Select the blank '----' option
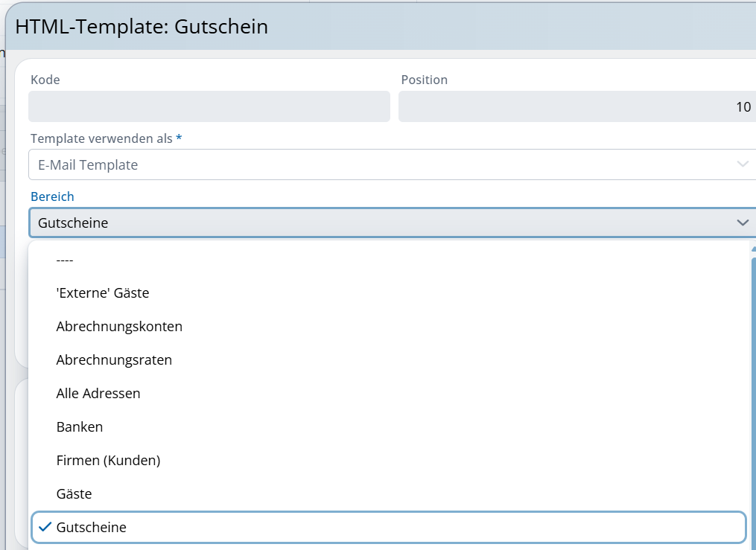 (65, 260)
